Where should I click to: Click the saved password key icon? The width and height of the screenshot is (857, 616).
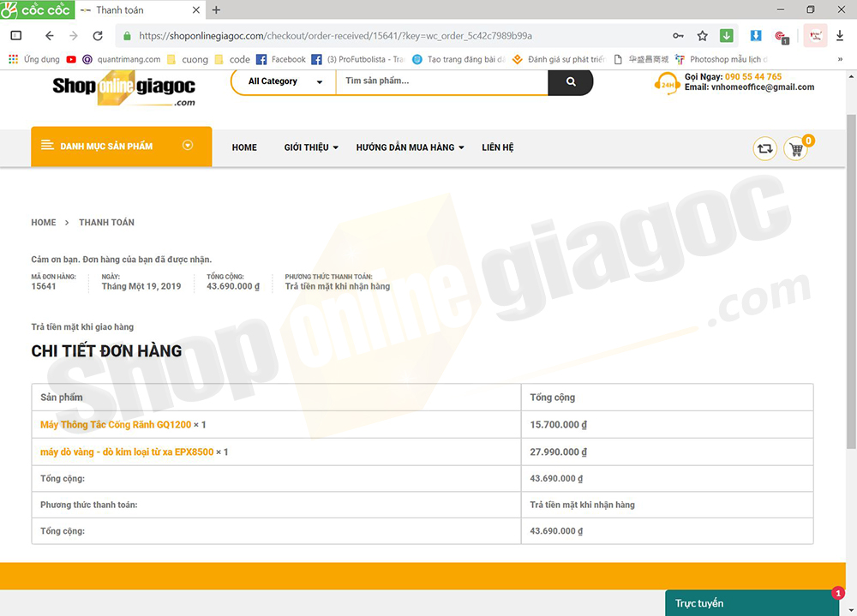(x=678, y=36)
